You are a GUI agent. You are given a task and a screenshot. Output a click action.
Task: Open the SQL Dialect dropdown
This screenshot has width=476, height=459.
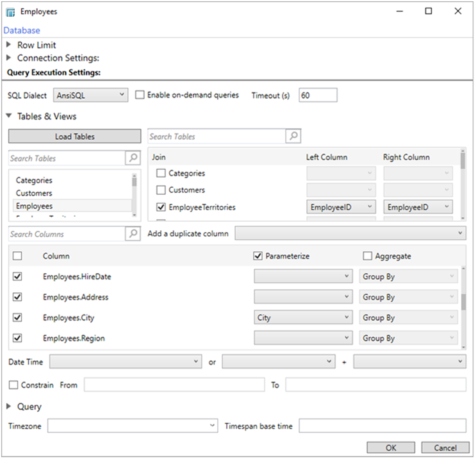[x=90, y=96]
